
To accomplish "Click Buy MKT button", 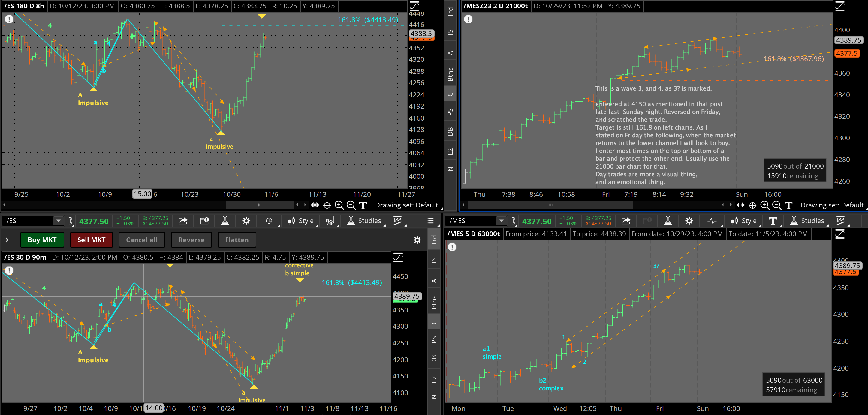I will 42,240.
